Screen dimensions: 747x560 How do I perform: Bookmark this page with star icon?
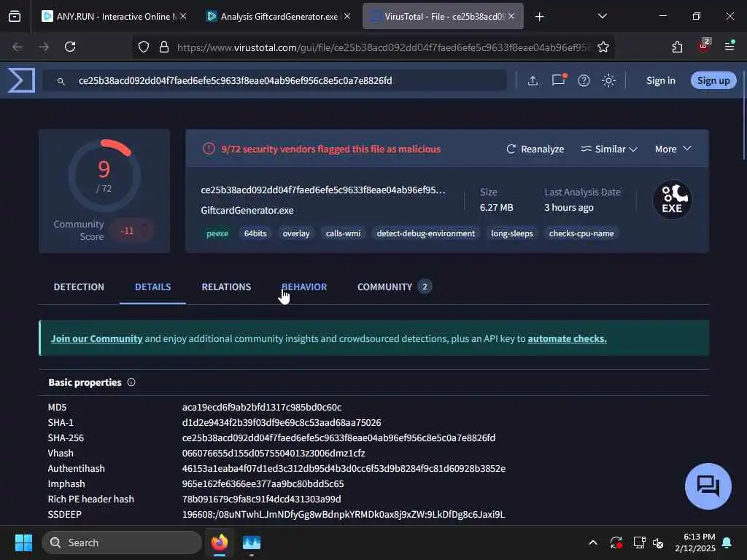603,47
